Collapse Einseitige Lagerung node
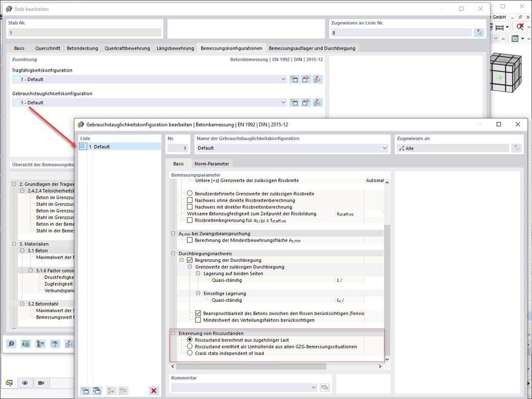532x399 pixels. [x=198, y=294]
